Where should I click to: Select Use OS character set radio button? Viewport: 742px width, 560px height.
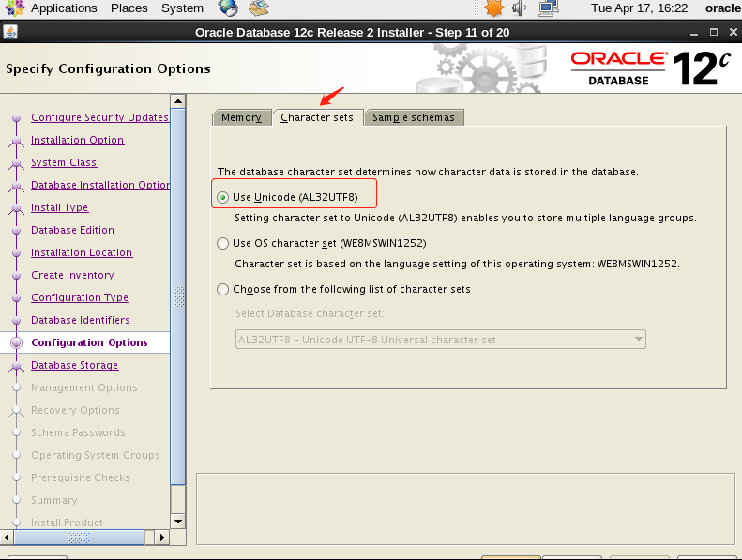point(222,243)
